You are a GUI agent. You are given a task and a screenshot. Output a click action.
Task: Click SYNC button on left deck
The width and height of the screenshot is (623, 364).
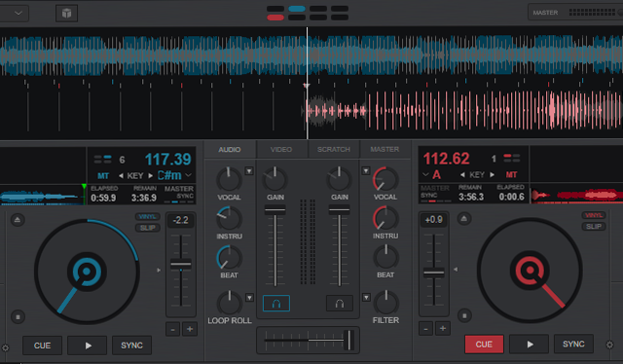131,346
